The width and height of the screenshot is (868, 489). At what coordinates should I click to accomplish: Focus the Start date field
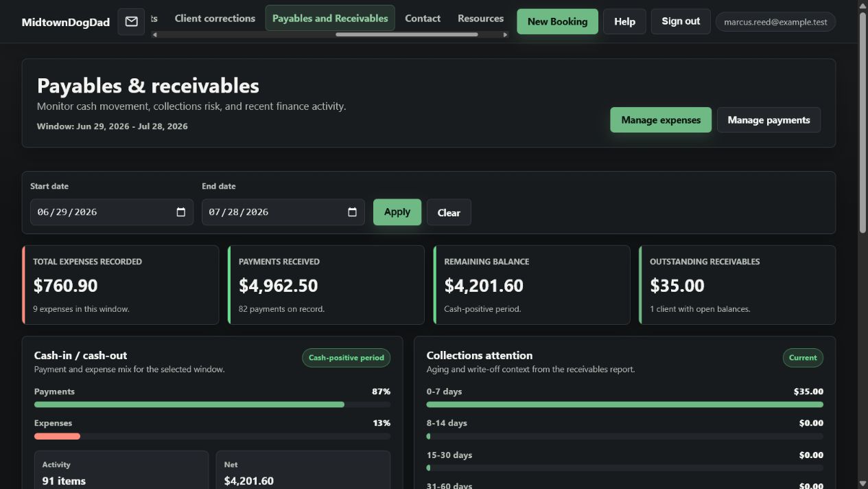(x=112, y=212)
